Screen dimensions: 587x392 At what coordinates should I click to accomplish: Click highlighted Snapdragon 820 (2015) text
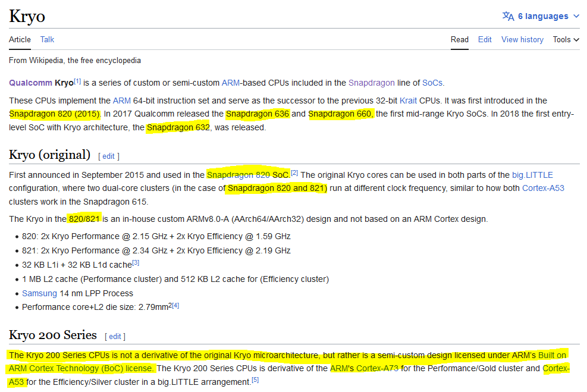coord(54,114)
